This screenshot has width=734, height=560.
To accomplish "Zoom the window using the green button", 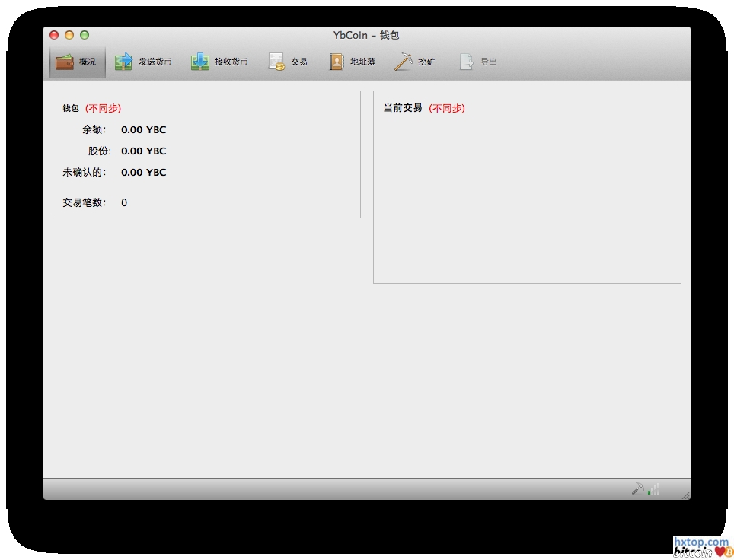I will click(85, 35).
